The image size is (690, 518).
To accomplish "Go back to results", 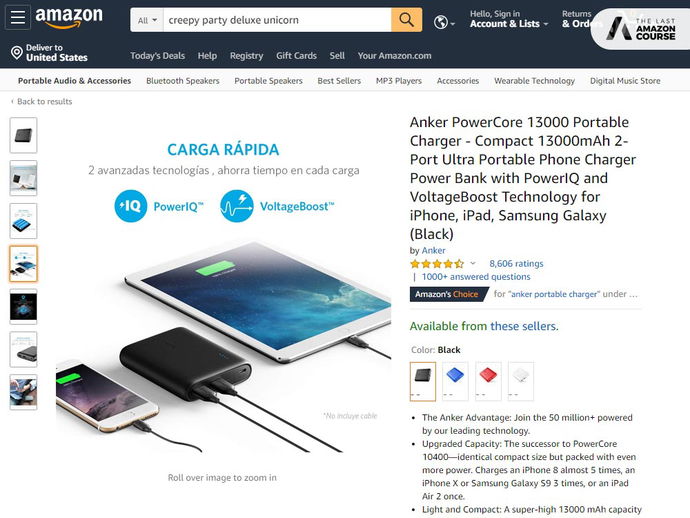I will 43,101.
